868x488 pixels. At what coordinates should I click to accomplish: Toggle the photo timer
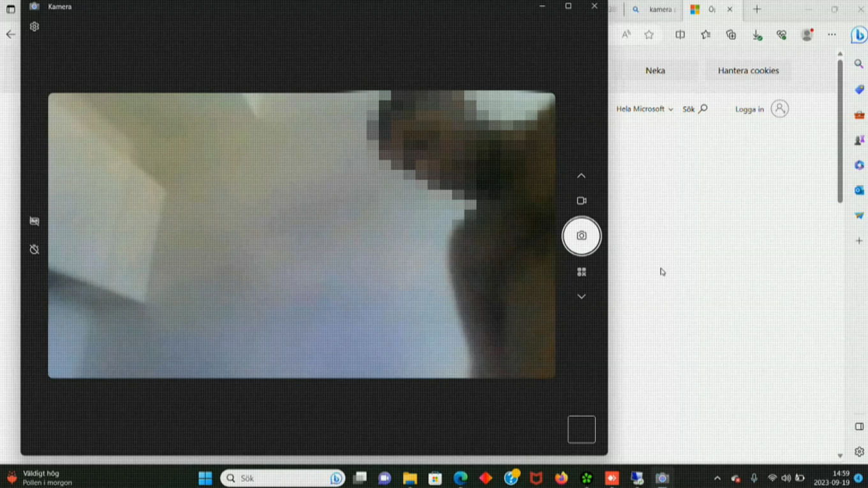click(x=34, y=249)
